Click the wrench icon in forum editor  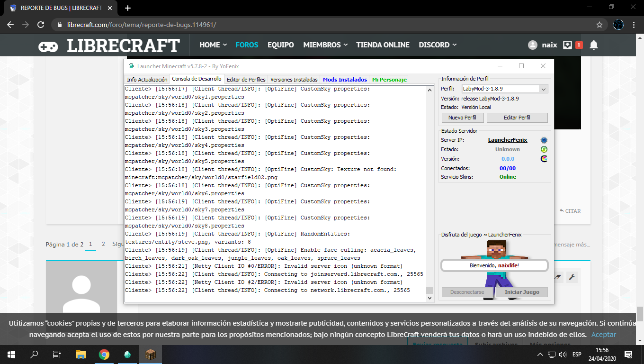pyautogui.click(x=572, y=277)
